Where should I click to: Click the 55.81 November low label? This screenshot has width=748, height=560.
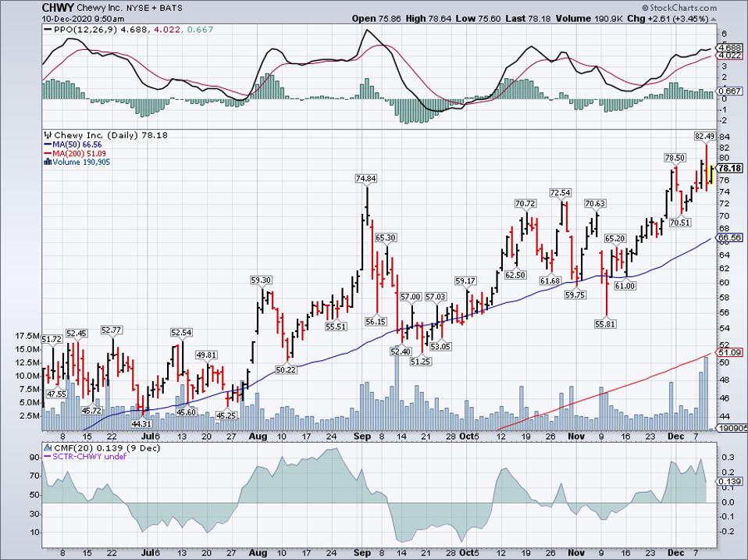pos(605,324)
